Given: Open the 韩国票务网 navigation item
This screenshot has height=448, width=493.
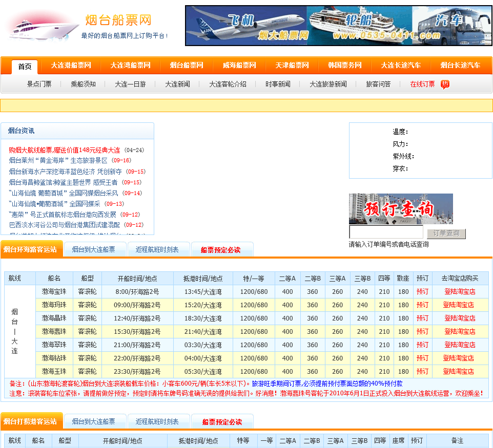Looking at the screenshot, I should (x=345, y=66).
